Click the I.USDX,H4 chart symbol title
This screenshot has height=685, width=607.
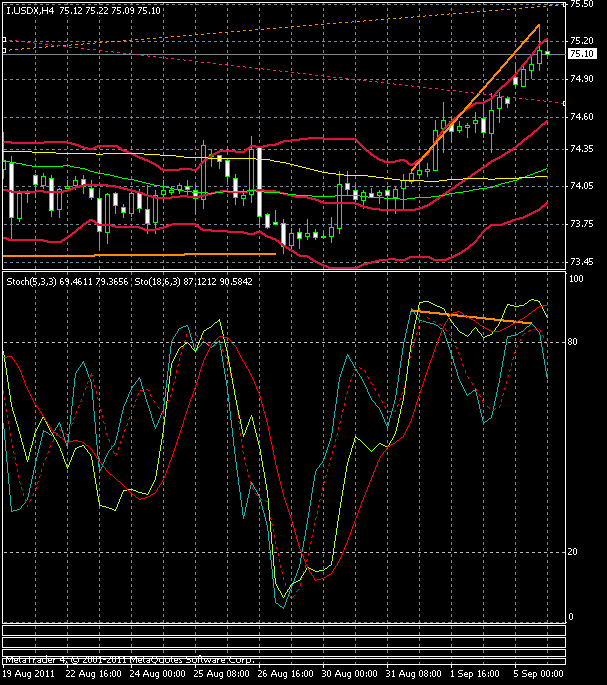click(x=30, y=10)
